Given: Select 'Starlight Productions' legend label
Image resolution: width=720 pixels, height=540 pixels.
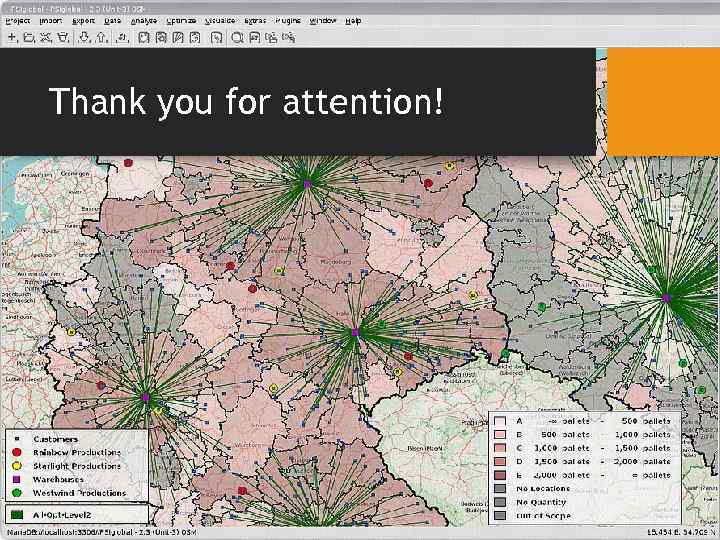Looking at the screenshot, I should click(x=77, y=466).
